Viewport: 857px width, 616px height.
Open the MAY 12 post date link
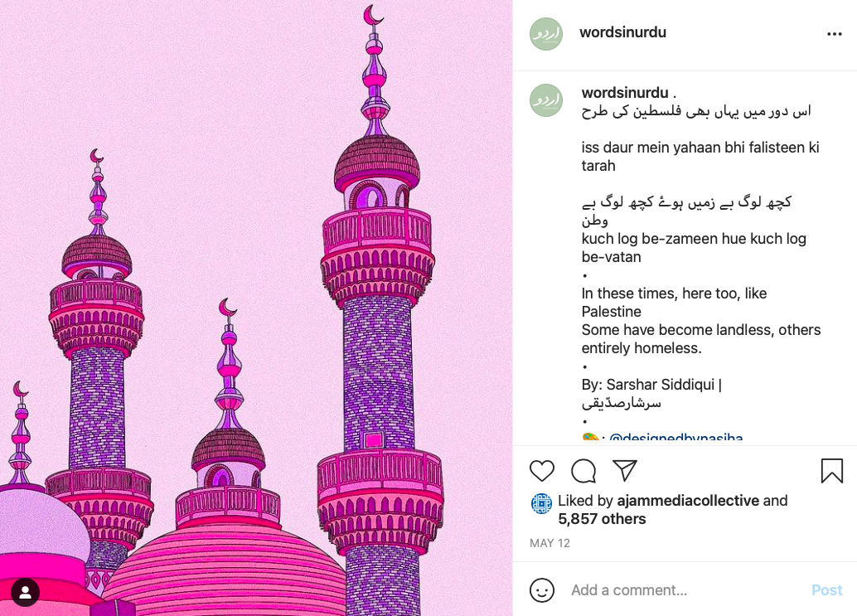click(x=550, y=543)
